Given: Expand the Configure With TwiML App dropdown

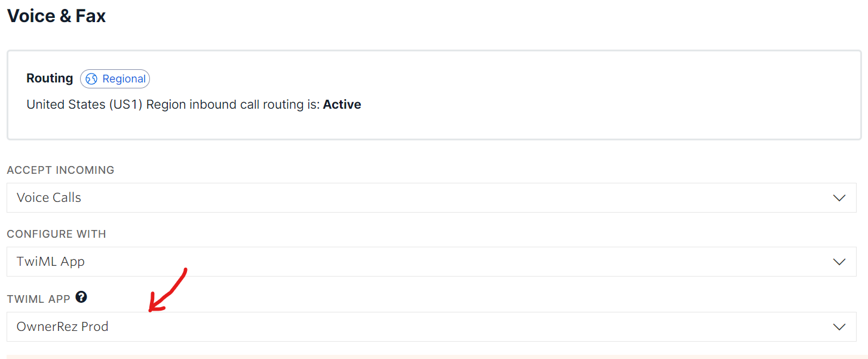Looking at the screenshot, I should tap(418, 262).
